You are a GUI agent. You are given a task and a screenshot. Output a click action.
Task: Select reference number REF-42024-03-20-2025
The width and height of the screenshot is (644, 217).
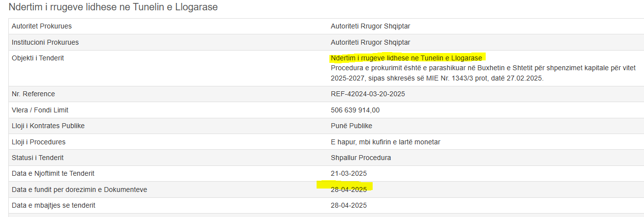click(x=368, y=94)
